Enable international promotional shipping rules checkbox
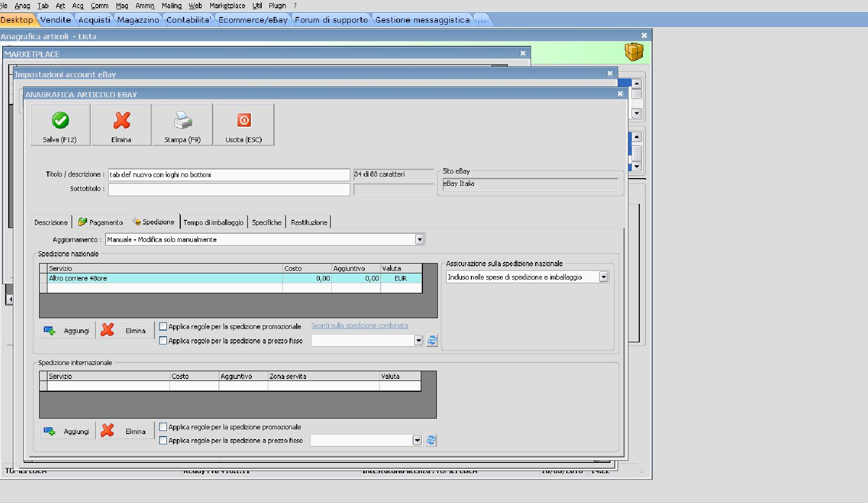This screenshot has width=868, height=503. click(x=163, y=427)
